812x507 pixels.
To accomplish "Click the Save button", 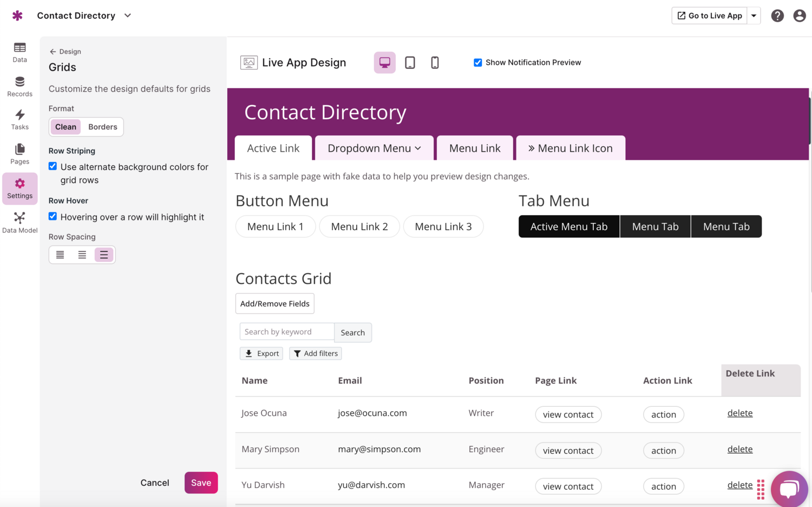I will pyautogui.click(x=201, y=483).
